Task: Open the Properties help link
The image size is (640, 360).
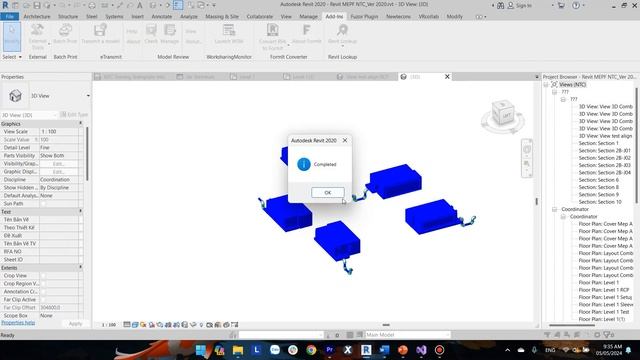Action: coord(18,322)
